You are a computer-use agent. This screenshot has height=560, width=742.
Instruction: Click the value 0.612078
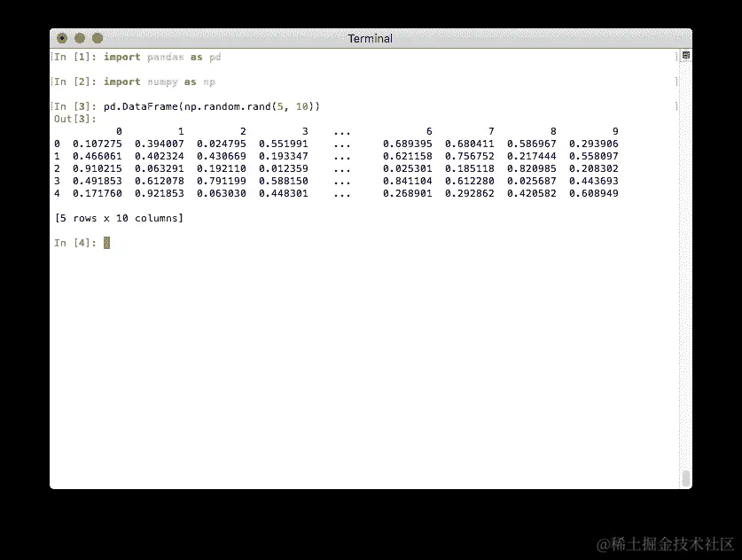point(159,181)
